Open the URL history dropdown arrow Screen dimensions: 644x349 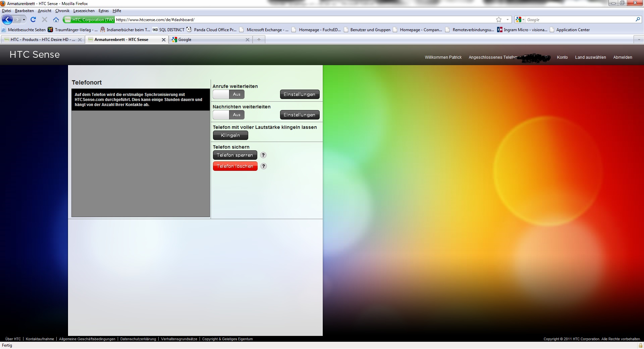point(507,20)
